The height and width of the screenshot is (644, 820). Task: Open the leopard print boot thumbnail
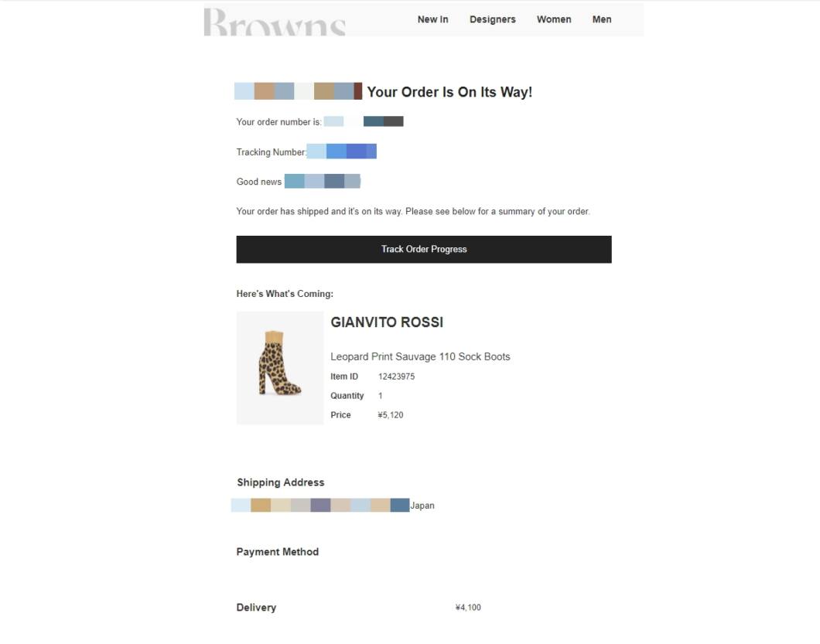(280, 368)
